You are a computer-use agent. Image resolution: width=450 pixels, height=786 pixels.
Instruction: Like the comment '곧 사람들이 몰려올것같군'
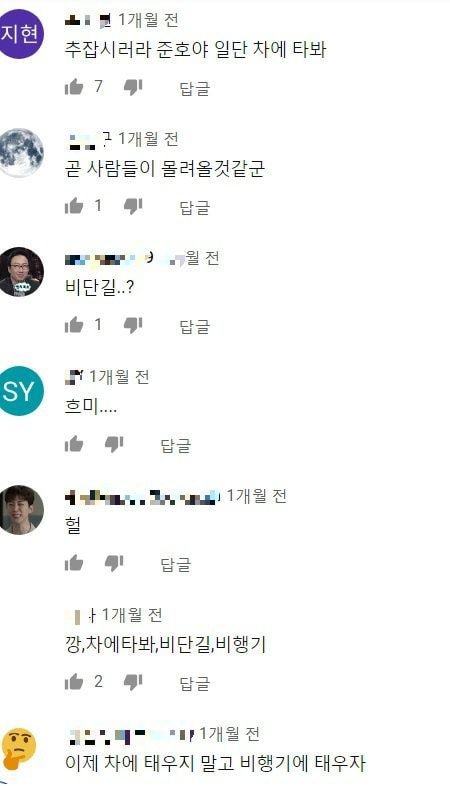(74, 206)
